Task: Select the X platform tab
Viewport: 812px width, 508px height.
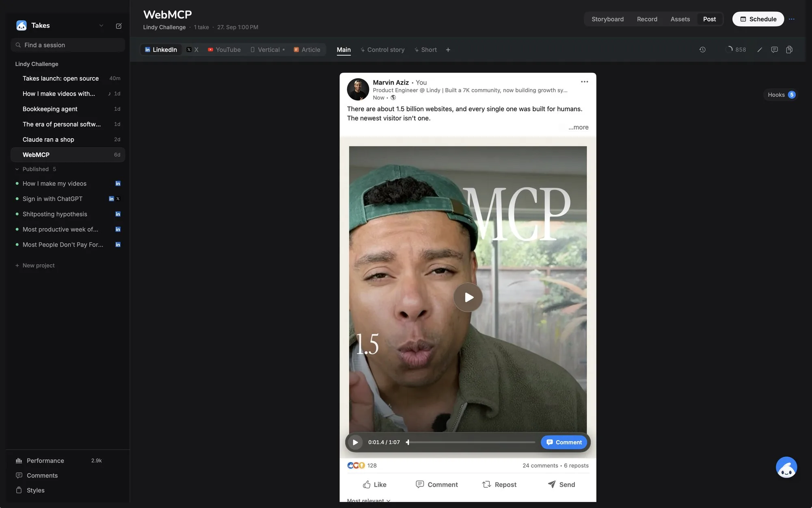Action: tap(192, 50)
